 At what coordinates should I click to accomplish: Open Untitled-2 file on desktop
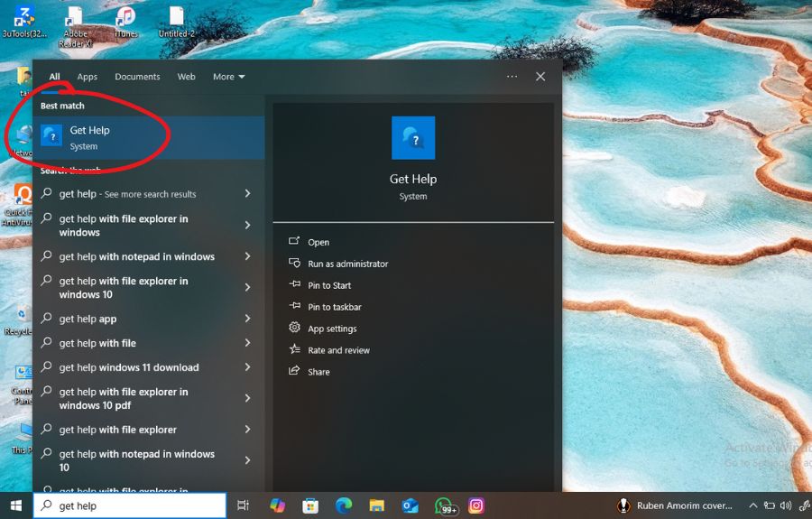pos(177,23)
